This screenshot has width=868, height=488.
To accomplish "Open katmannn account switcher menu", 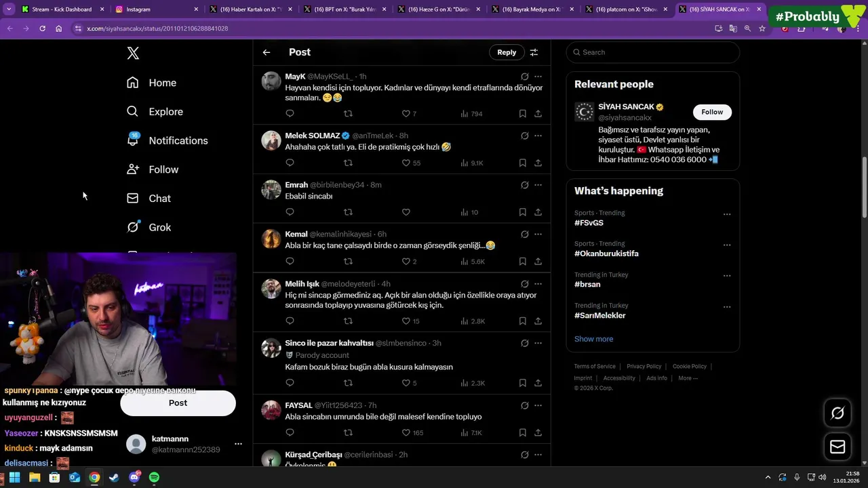I will click(238, 444).
